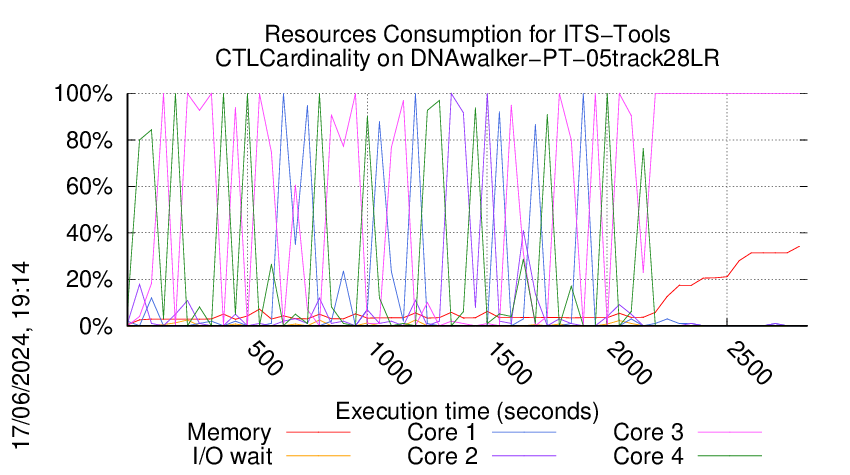
Task: Click the '500' x-axis tick label
Action: point(265,359)
